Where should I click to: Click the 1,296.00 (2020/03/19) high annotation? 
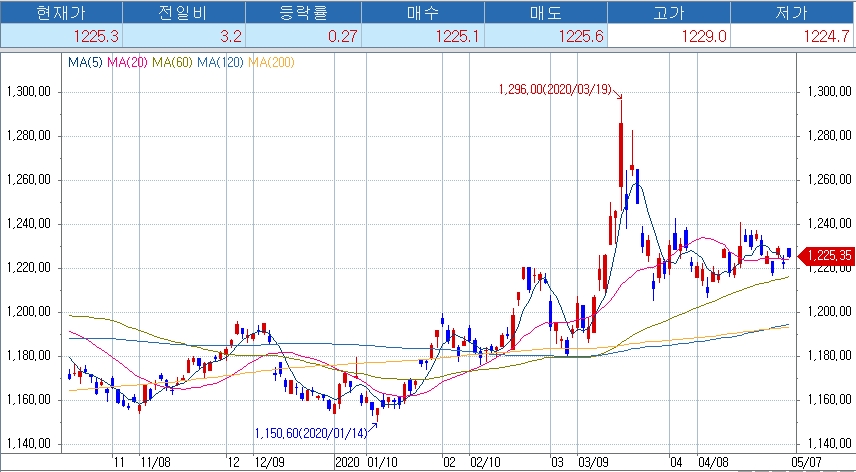pyautogui.click(x=556, y=89)
